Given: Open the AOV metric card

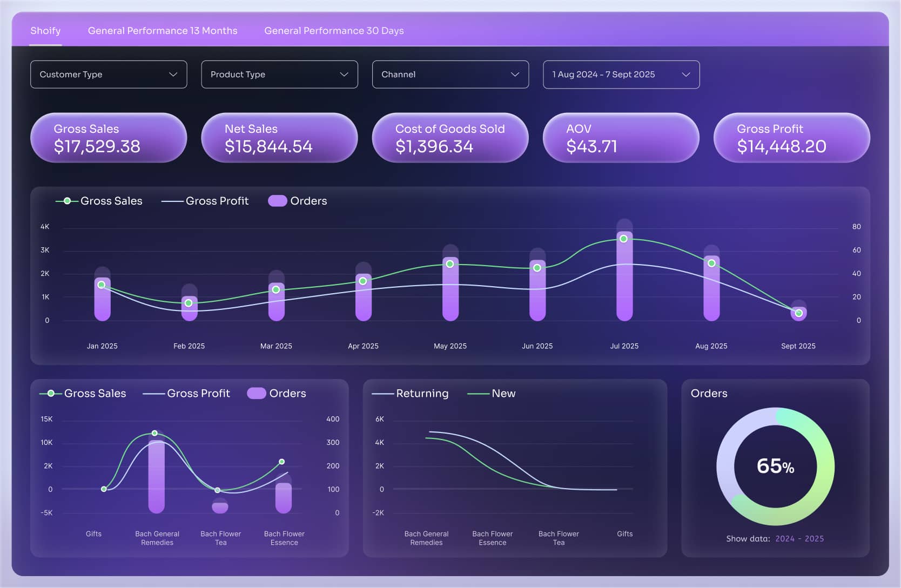Looking at the screenshot, I should click(x=621, y=138).
